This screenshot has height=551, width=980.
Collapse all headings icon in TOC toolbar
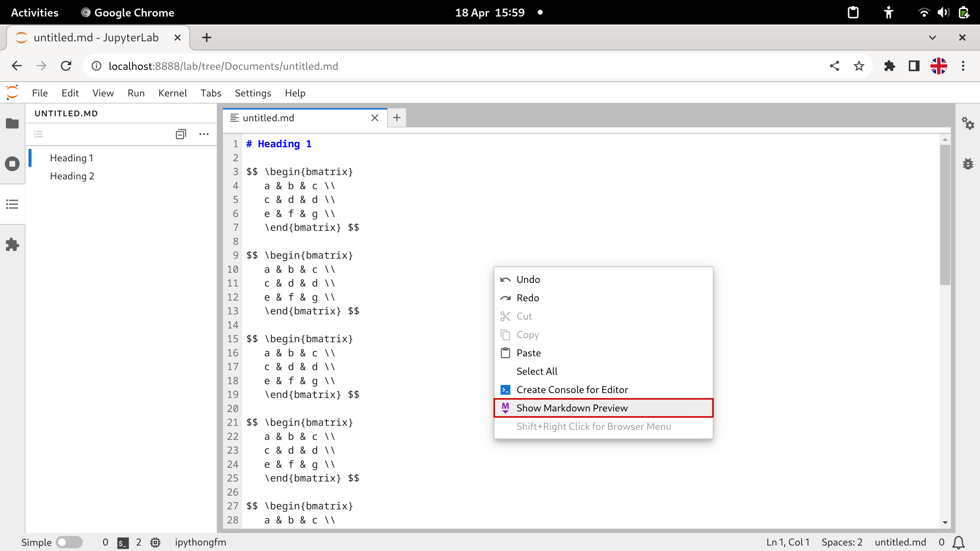click(x=181, y=134)
